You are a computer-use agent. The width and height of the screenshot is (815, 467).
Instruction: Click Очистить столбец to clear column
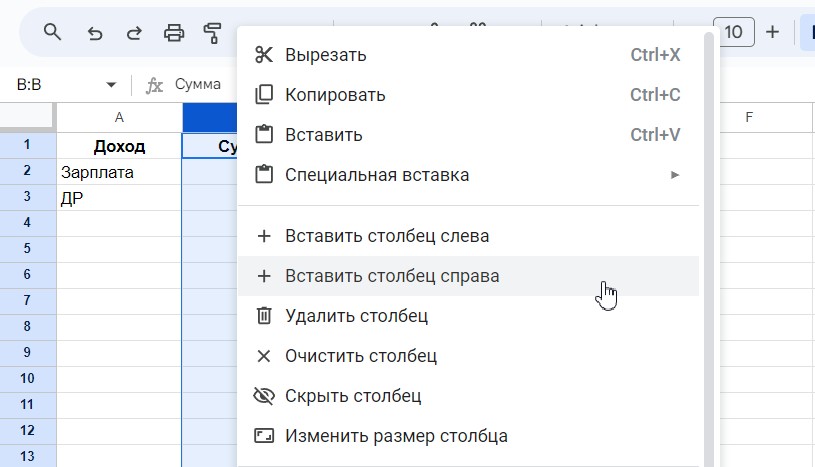tap(360, 356)
